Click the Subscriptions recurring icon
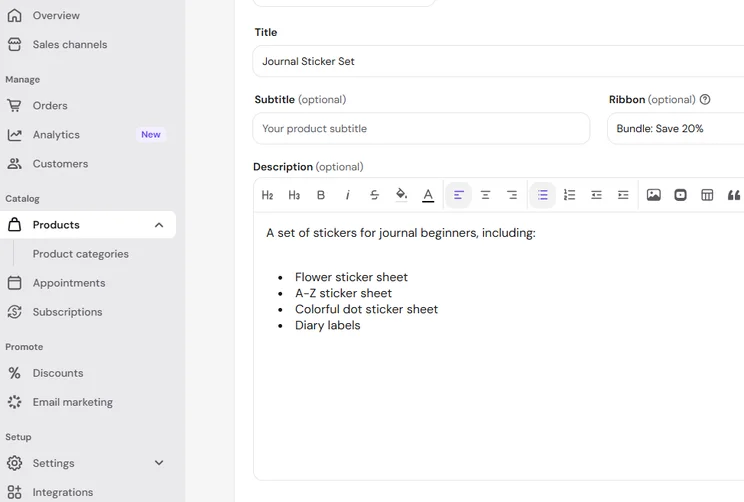 [15, 312]
